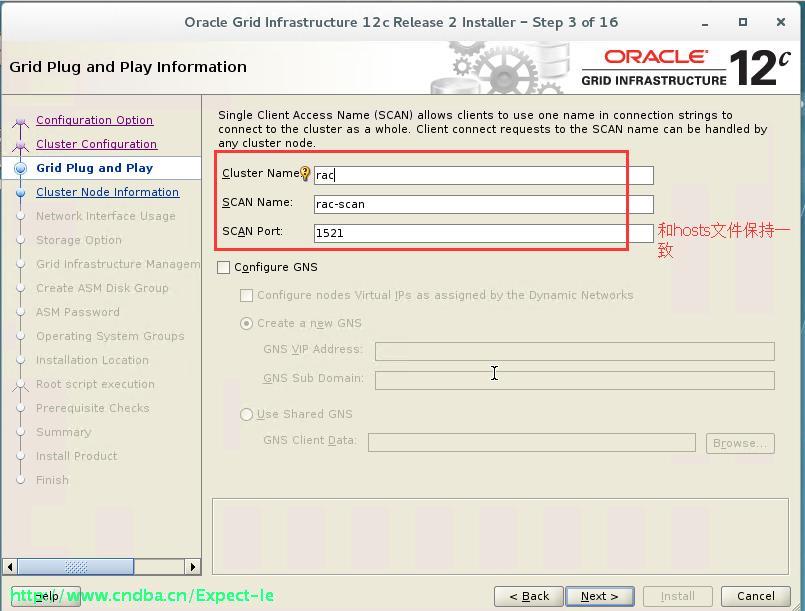Click the Install button
The image size is (805, 611).
click(678, 596)
